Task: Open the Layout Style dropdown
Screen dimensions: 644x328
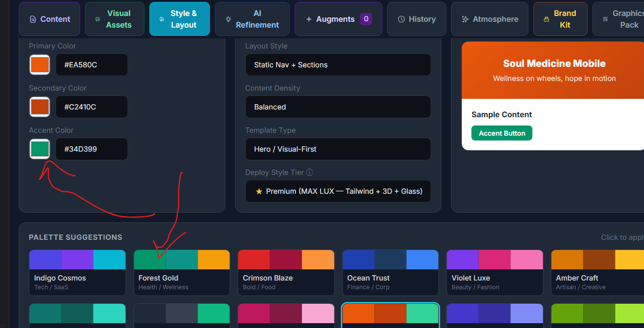Action: (338, 65)
